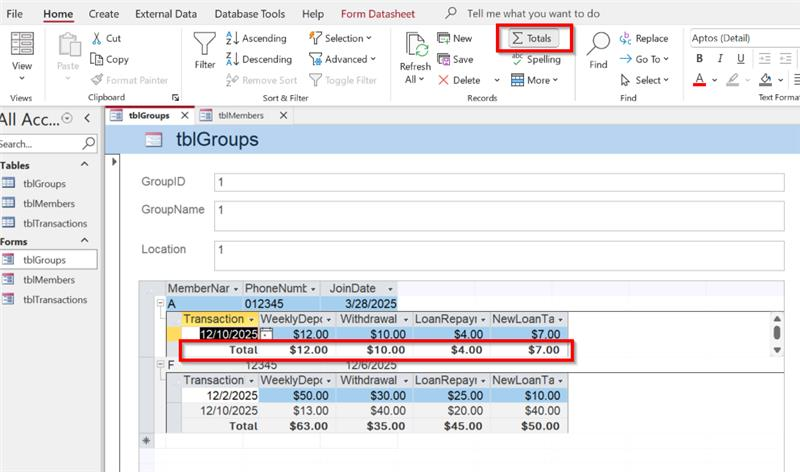Open tblMembers form in navigation pane
This screenshot has height=472, width=800.
tap(49, 280)
